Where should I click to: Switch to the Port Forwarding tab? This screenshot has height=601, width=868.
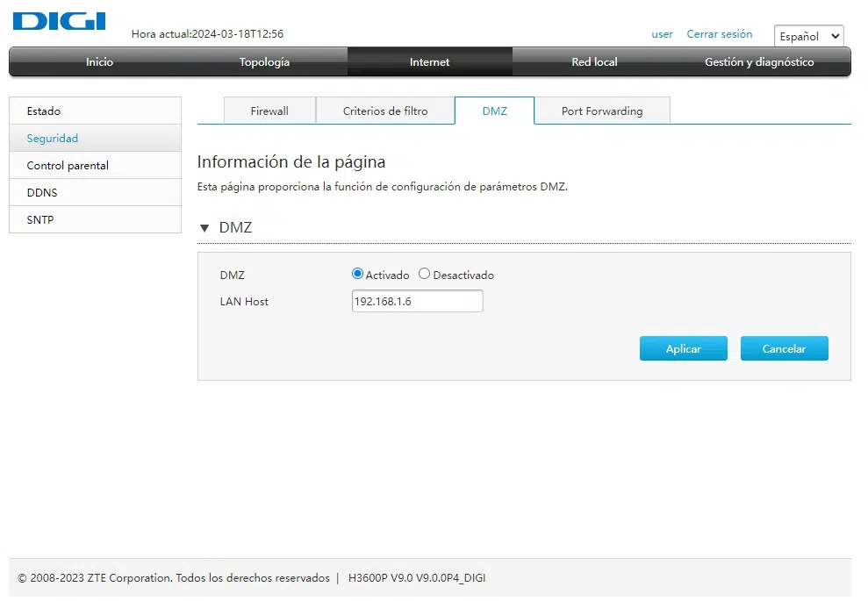click(x=601, y=111)
